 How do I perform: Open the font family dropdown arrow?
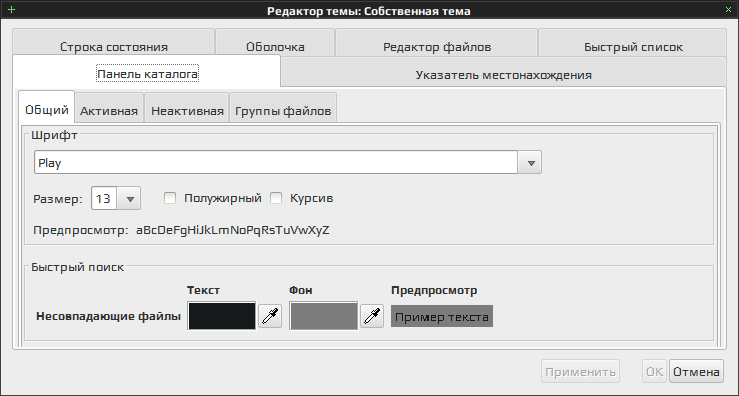tap(530, 163)
